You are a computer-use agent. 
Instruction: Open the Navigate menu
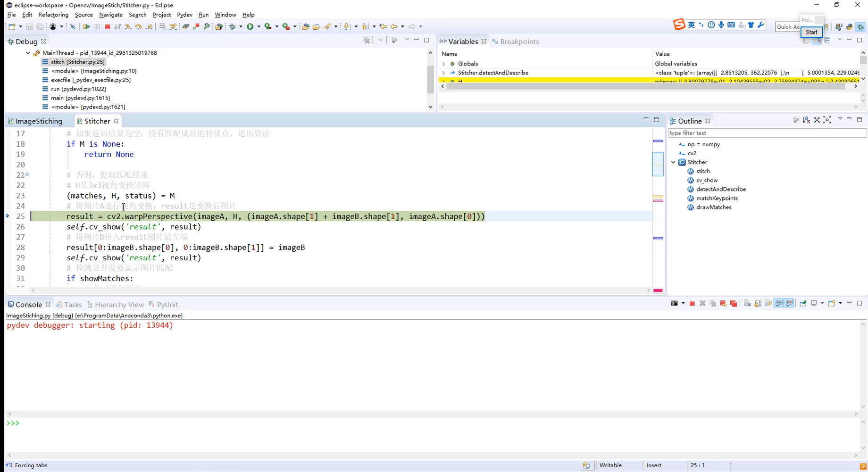pos(111,15)
